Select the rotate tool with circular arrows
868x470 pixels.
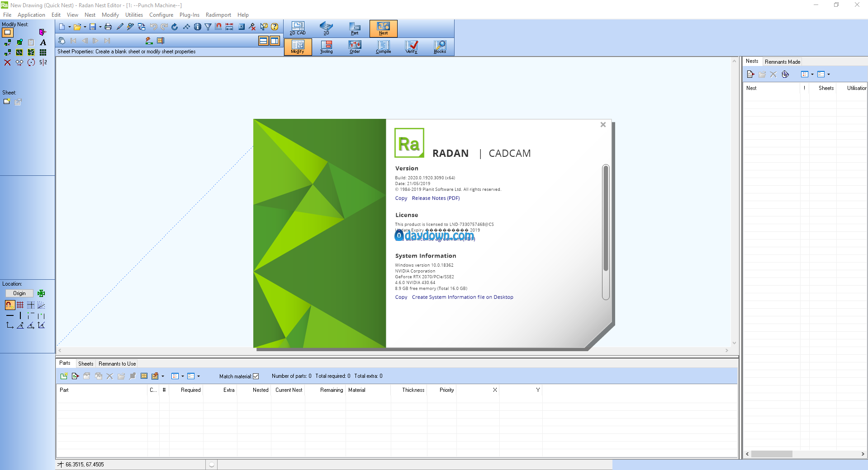[31, 62]
